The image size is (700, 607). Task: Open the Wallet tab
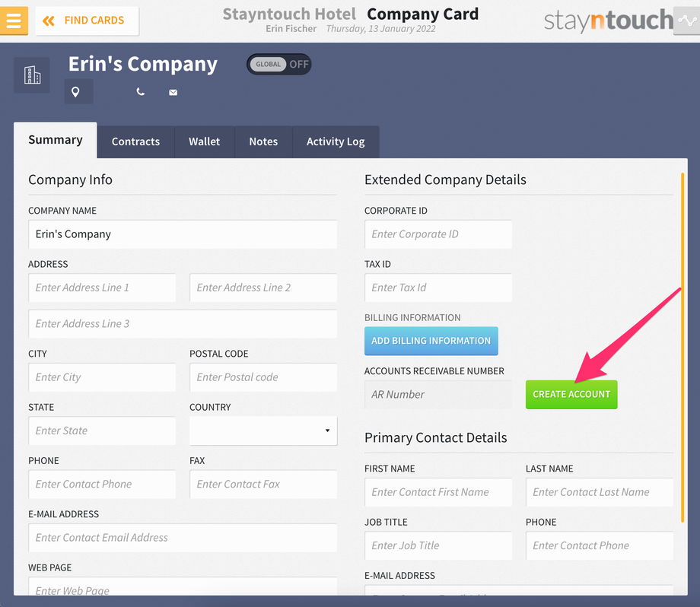point(205,141)
